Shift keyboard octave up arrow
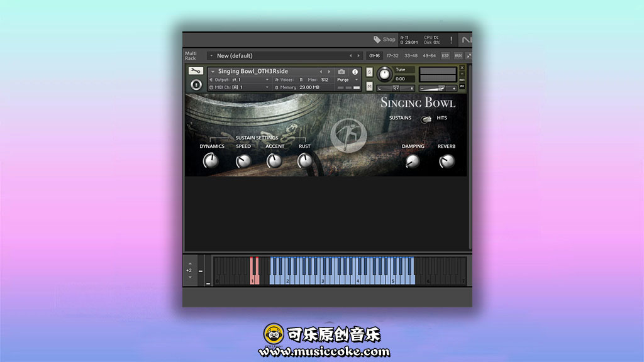Screen dimensions: 644x362 tap(190, 263)
